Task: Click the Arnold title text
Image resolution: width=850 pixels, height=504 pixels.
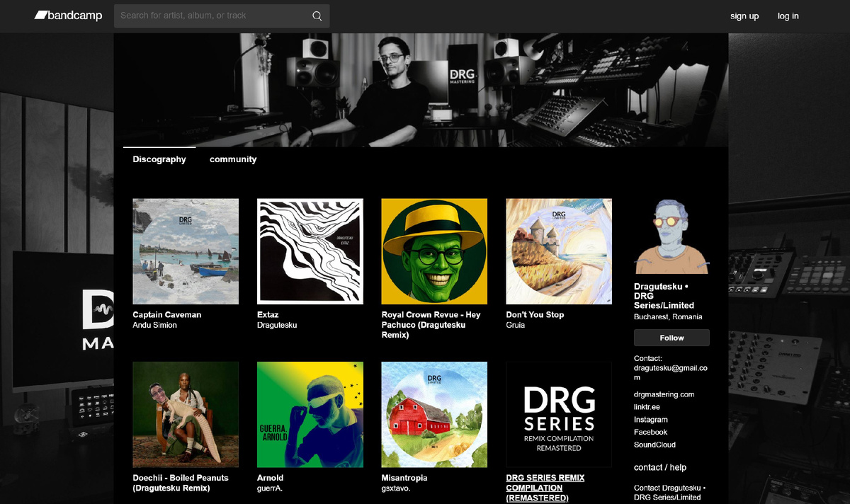Action: tap(270, 478)
